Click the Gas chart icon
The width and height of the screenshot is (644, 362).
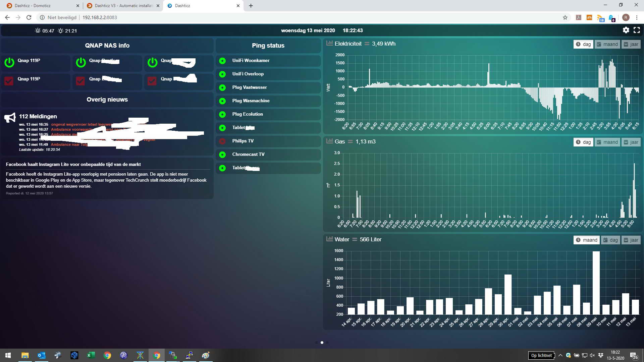[x=329, y=141]
